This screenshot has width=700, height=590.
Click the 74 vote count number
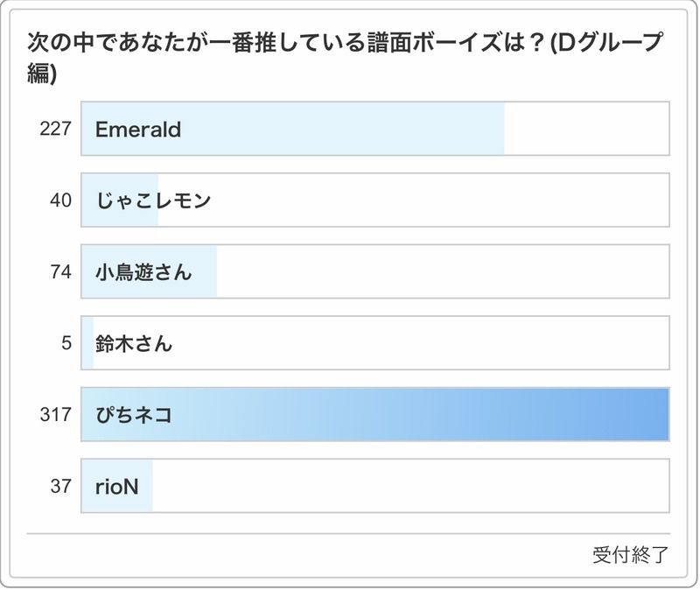click(x=60, y=271)
